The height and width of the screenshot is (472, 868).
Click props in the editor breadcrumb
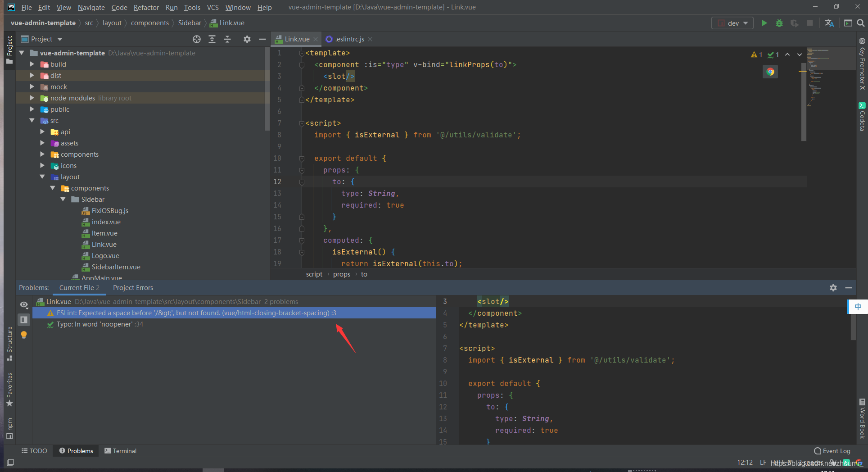pos(342,274)
